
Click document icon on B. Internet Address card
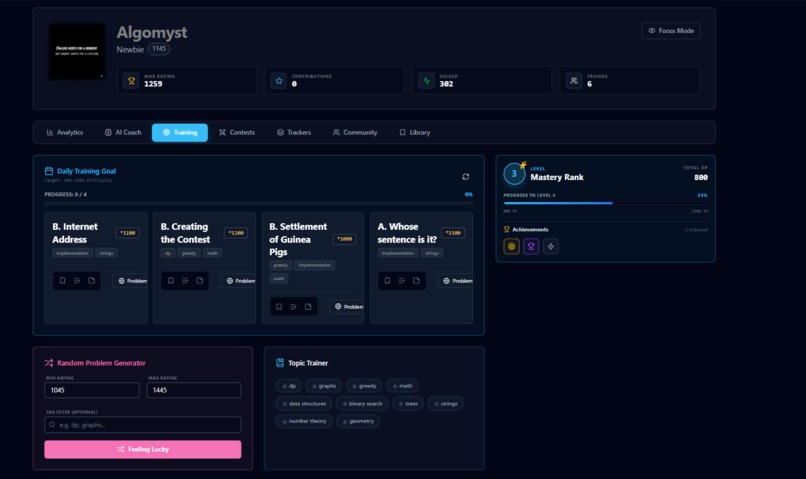click(91, 281)
